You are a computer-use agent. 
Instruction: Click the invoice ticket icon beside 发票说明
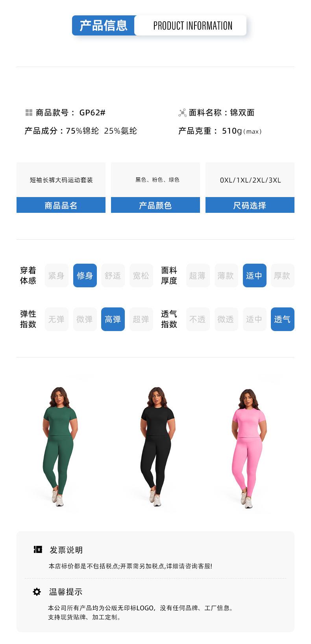pyautogui.click(x=38, y=549)
